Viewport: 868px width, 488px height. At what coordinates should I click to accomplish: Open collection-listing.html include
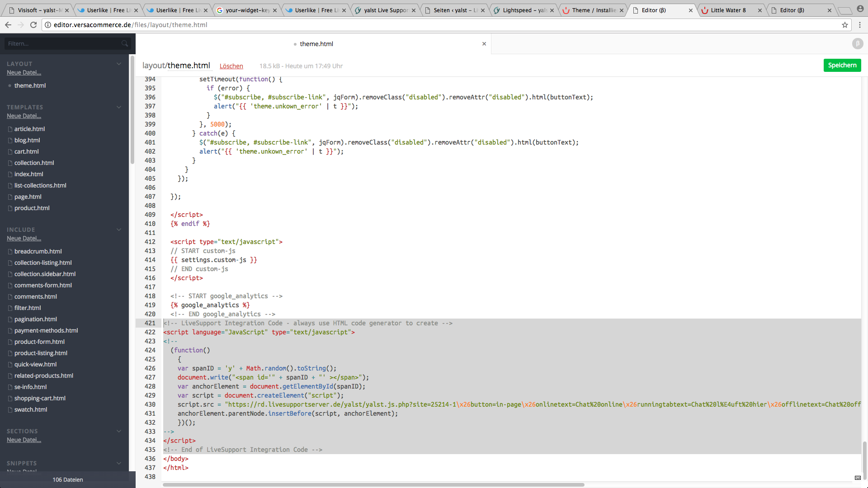pos(43,263)
